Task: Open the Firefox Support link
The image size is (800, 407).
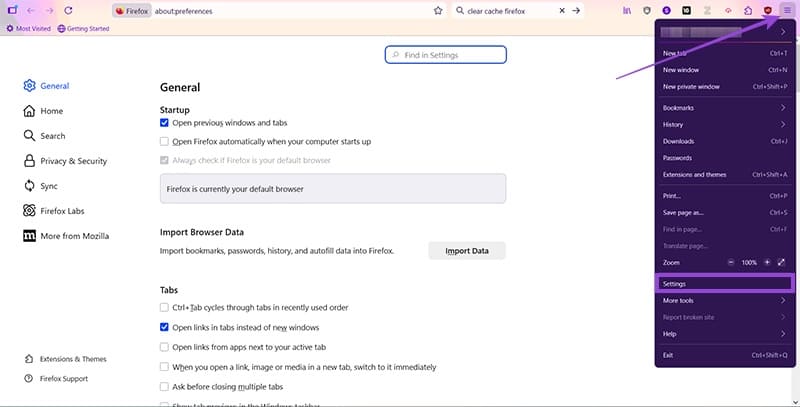Action: coord(65,379)
